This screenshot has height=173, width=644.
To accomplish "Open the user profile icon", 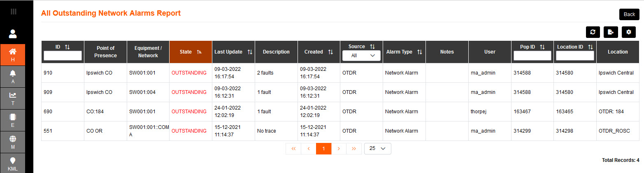I will coord(13,33).
